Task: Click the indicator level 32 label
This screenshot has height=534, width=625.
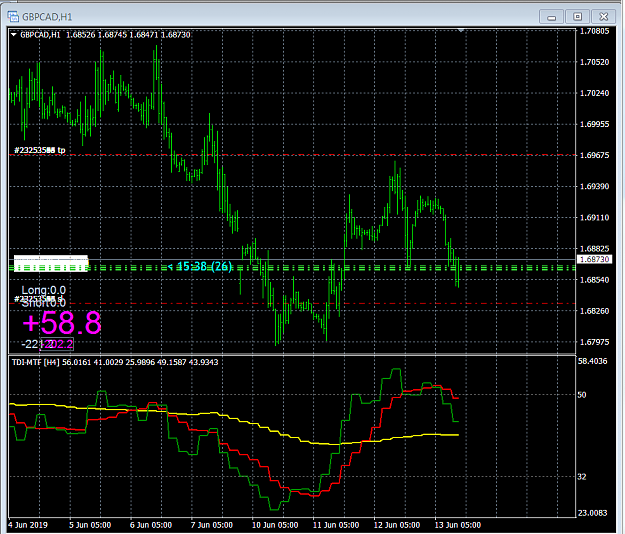Action: (x=582, y=477)
